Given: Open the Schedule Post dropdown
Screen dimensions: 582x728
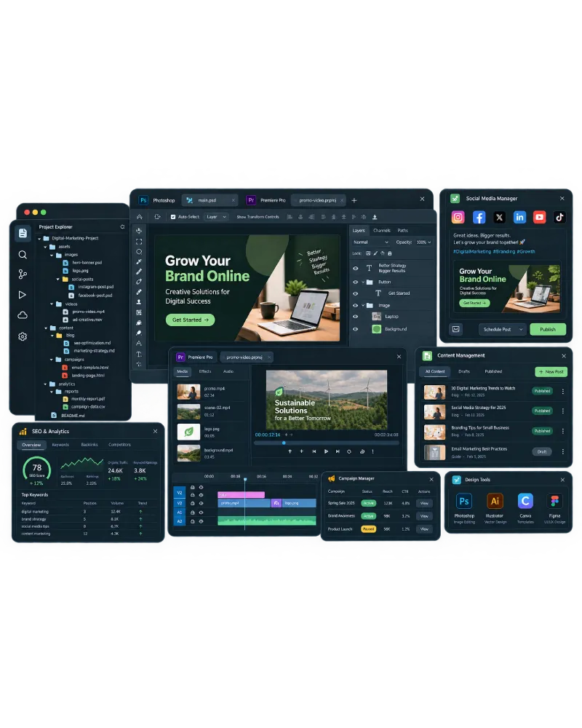Looking at the screenshot, I should pyautogui.click(x=503, y=330).
